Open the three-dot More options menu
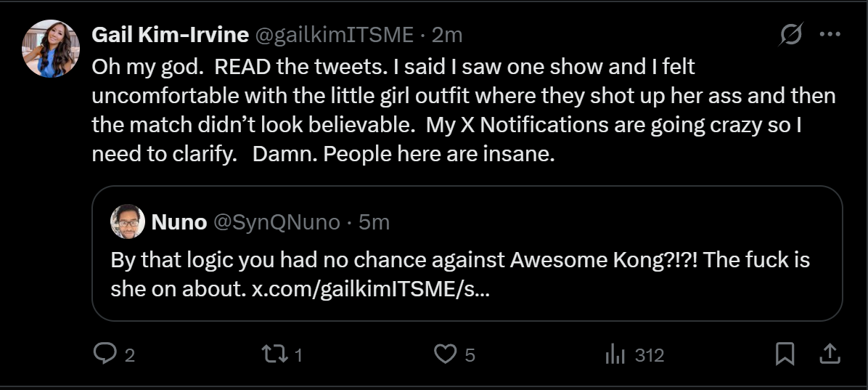Image resolution: width=868 pixels, height=390 pixels. [x=830, y=34]
